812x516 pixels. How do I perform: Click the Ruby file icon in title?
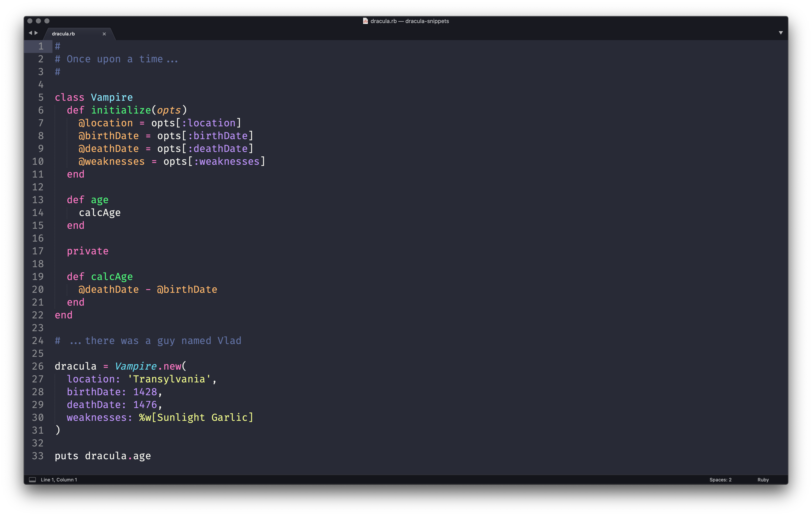(365, 21)
